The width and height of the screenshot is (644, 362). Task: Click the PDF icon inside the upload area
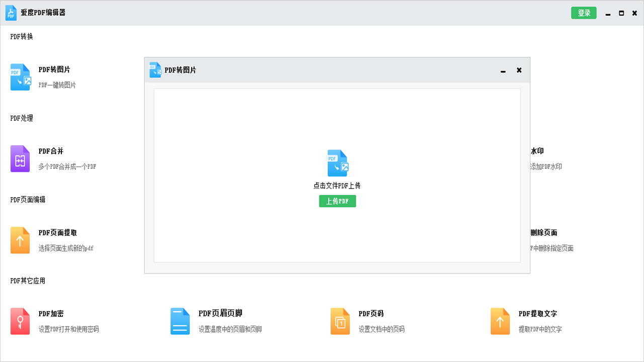pos(337,162)
